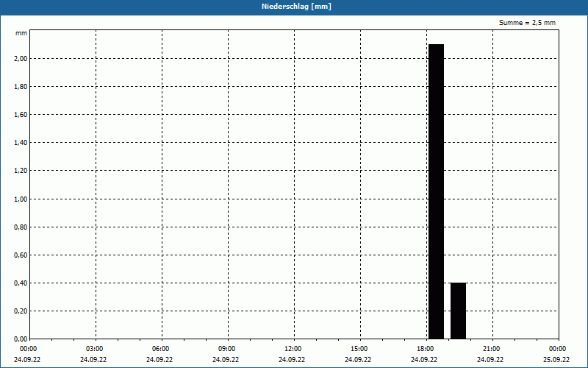588x368 pixels.
Task: Click the 12:00 time label
Action: click(x=293, y=349)
